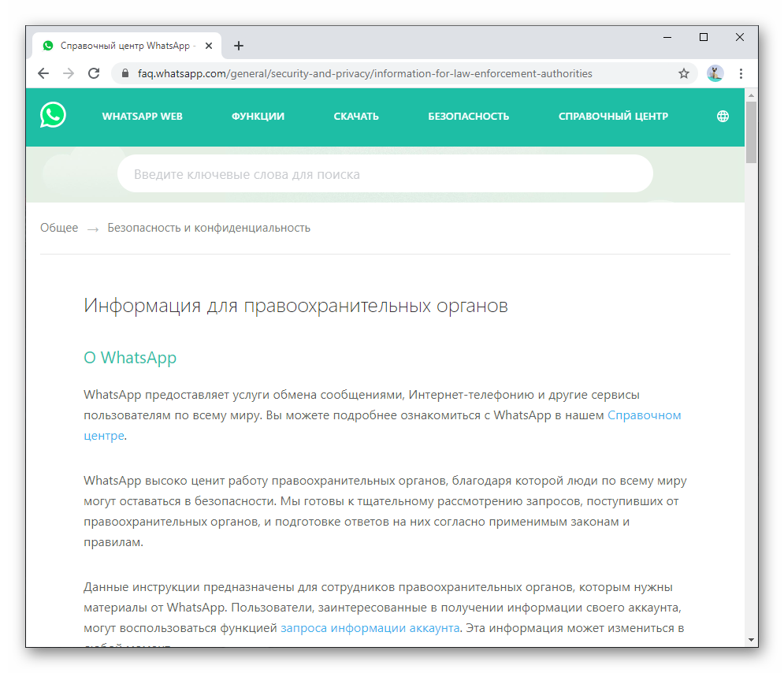Click the WhatsApp logo icon
Viewport: 784px width, 673px height.
coord(54,116)
